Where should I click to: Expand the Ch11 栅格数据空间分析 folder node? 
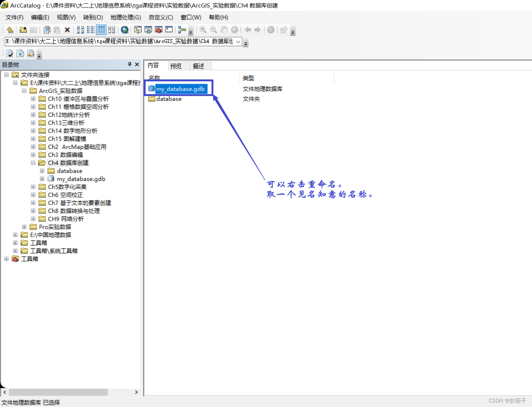coord(33,107)
